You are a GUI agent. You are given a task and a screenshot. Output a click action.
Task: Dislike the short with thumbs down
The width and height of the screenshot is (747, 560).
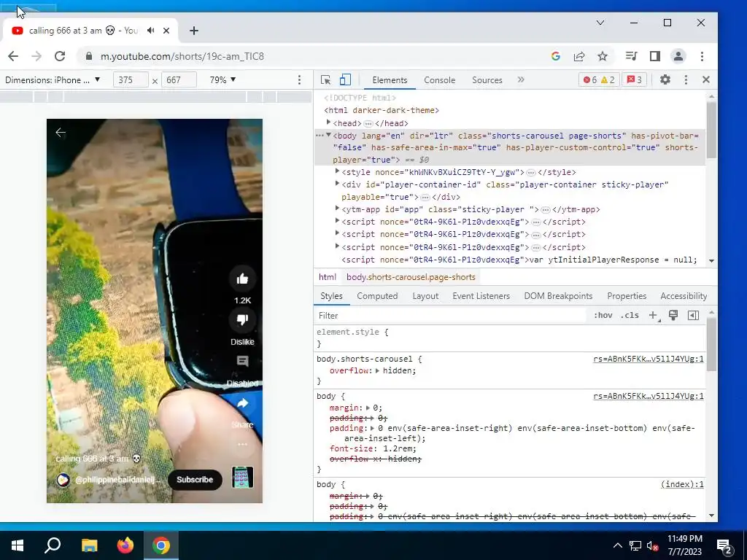[x=242, y=320]
